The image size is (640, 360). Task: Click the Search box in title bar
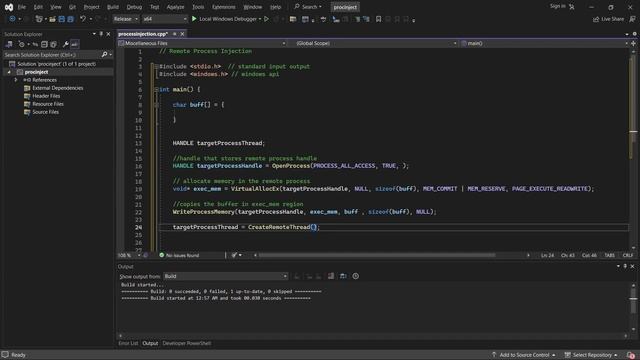308,7
